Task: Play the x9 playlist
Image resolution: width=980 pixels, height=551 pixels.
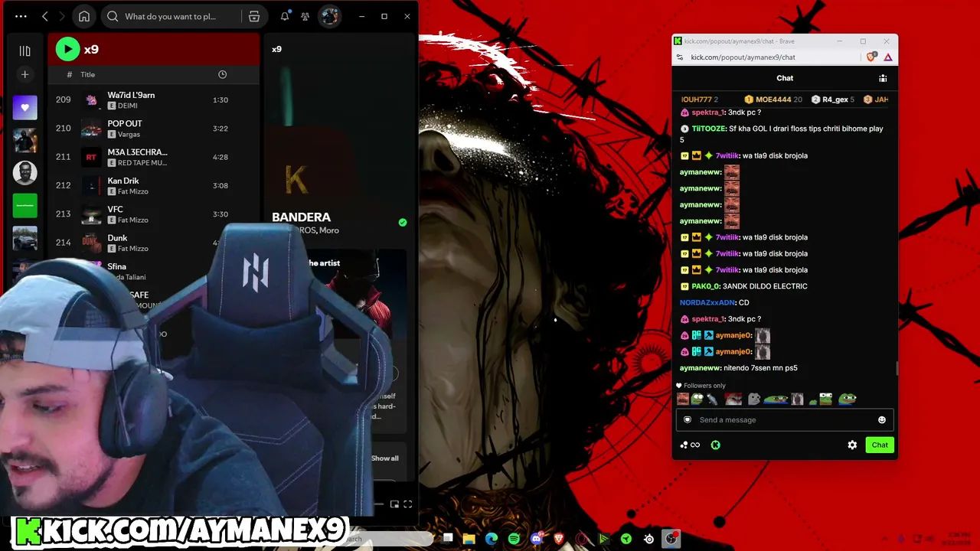Action: pos(67,49)
